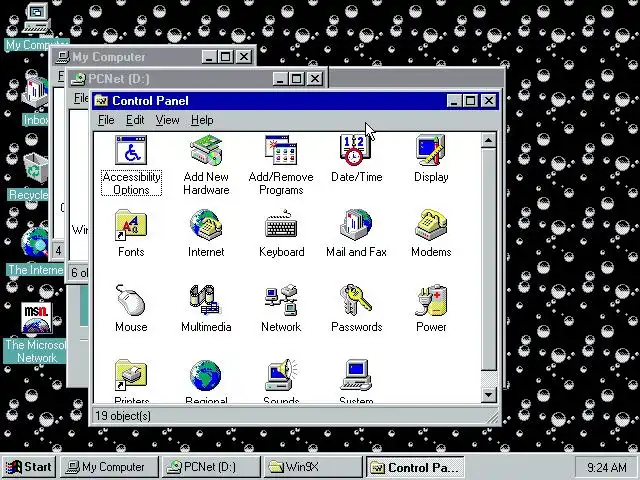
Task: Open the File menu in Control Panel
Action: tap(106, 120)
